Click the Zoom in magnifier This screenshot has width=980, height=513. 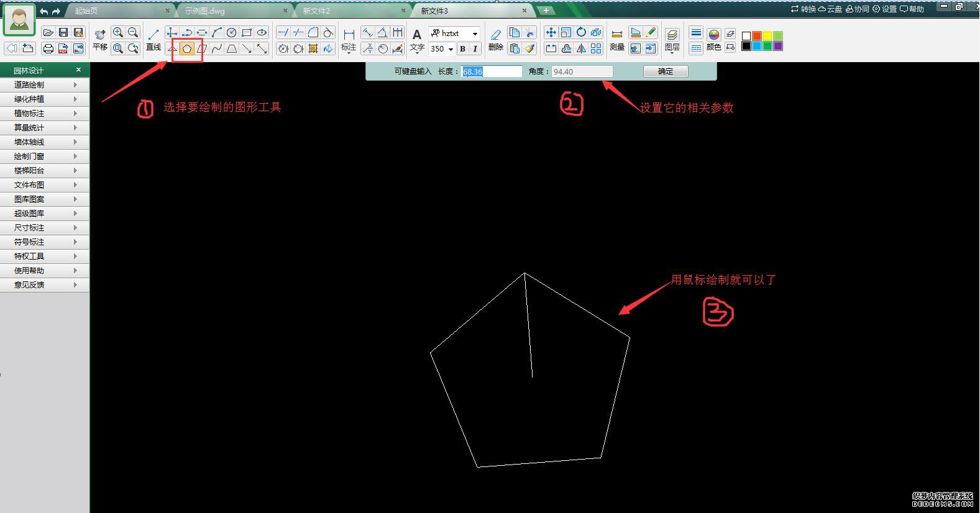(118, 33)
